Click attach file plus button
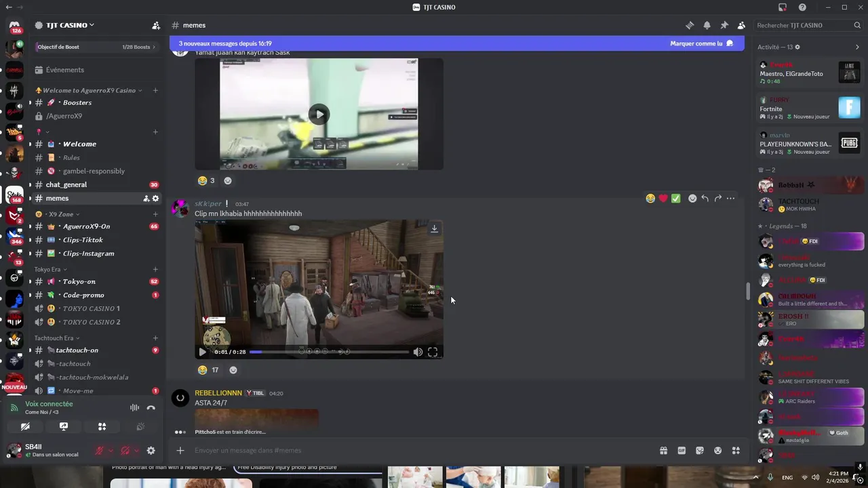This screenshot has height=488, width=868. [180, 451]
